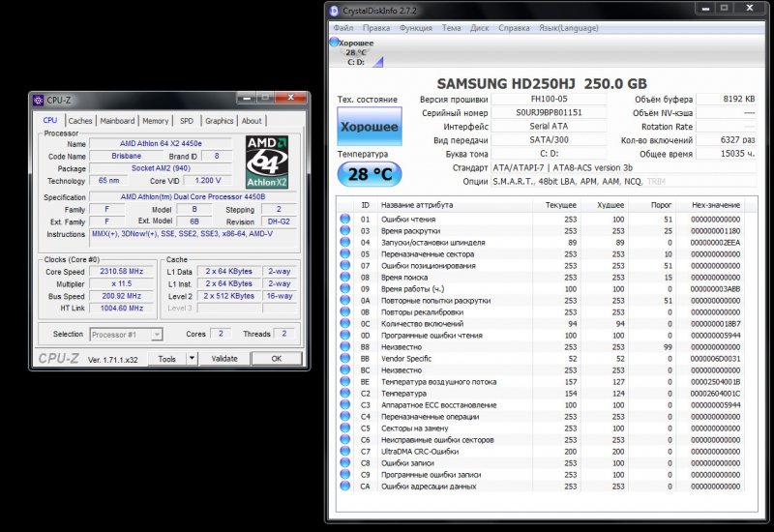Click the 28 °C temperature button
This screenshot has width=774, height=532.
370,174
